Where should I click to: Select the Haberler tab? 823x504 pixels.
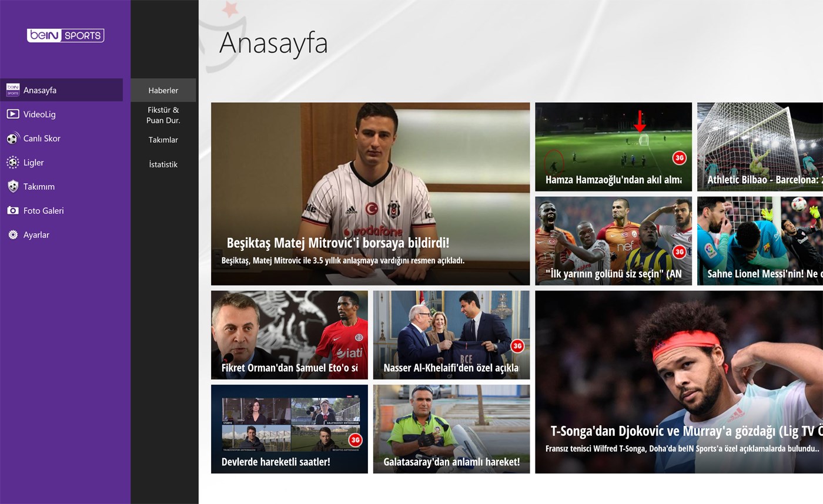pyautogui.click(x=163, y=90)
